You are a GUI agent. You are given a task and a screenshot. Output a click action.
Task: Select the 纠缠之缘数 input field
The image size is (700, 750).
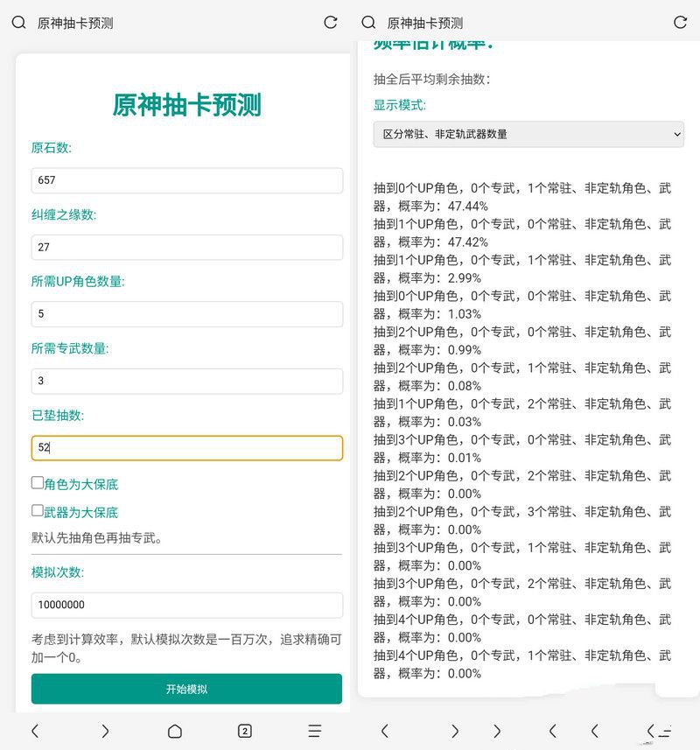[x=186, y=247]
